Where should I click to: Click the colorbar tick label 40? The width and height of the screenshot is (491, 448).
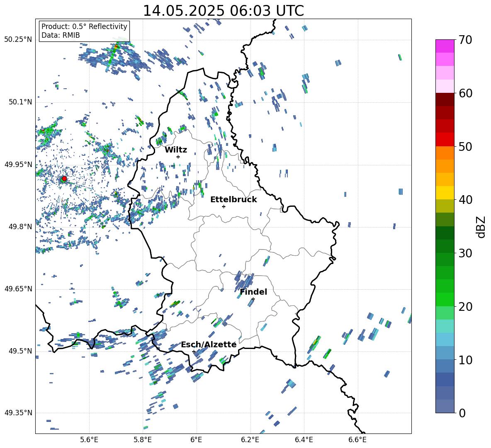click(x=465, y=200)
